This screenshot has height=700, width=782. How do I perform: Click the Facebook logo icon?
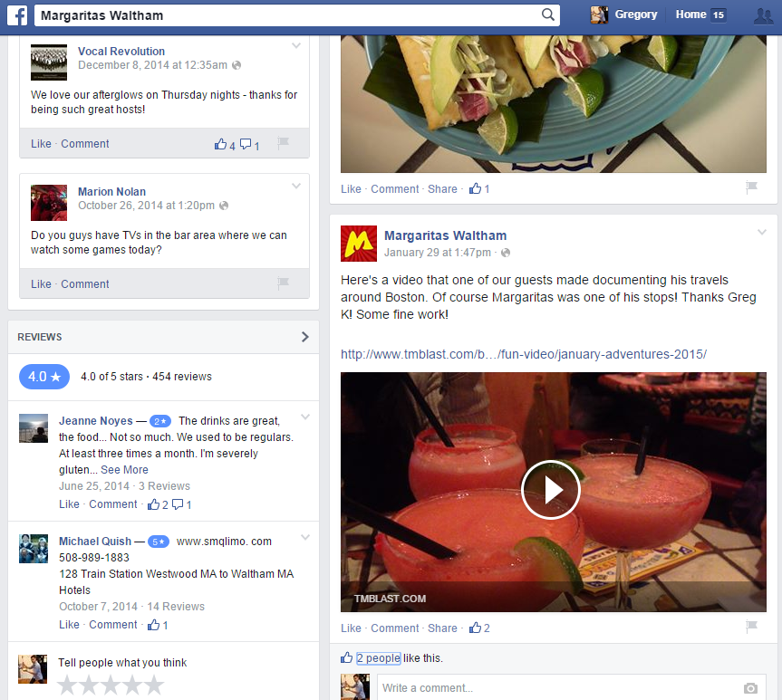[x=17, y=15]
